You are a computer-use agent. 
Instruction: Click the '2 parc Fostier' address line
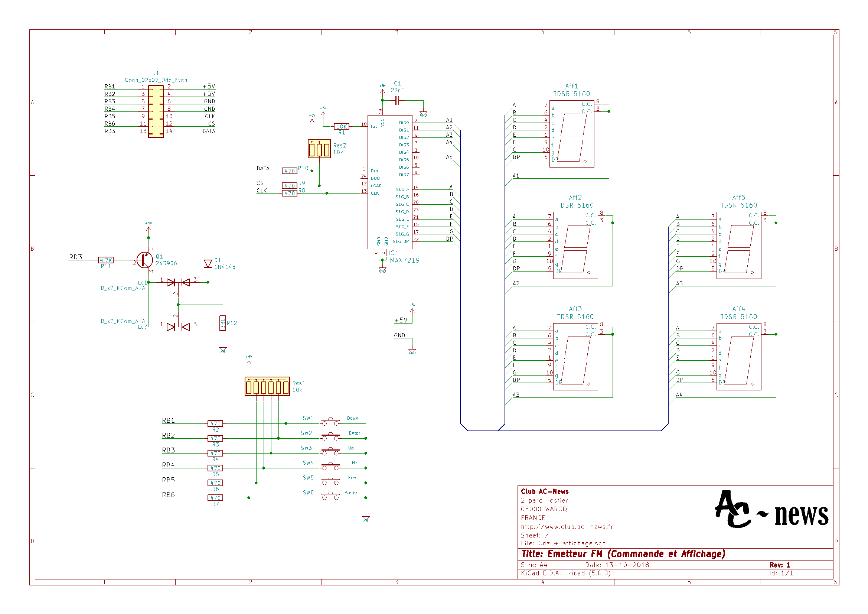point(544,500)
